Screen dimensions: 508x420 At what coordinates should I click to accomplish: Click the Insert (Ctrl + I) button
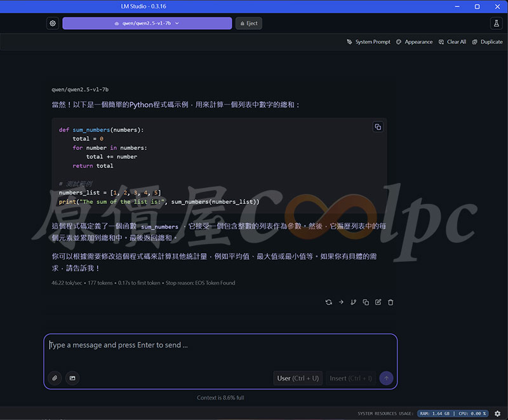[351, 378]
